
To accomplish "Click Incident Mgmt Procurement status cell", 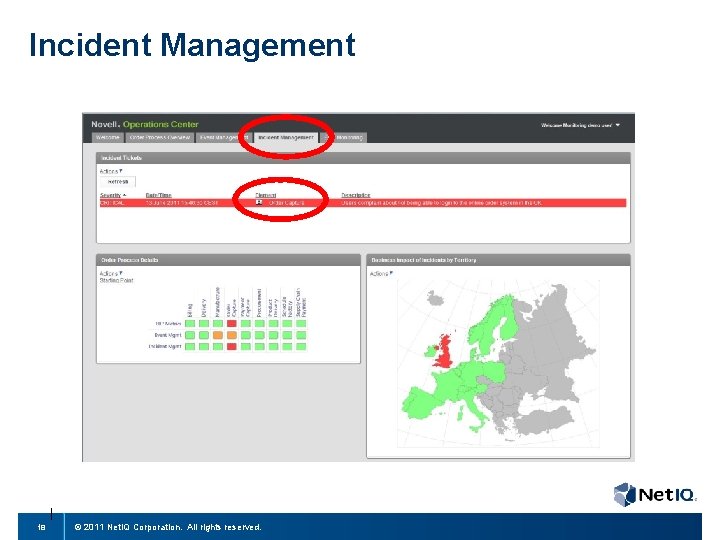I will coord(259,346).
